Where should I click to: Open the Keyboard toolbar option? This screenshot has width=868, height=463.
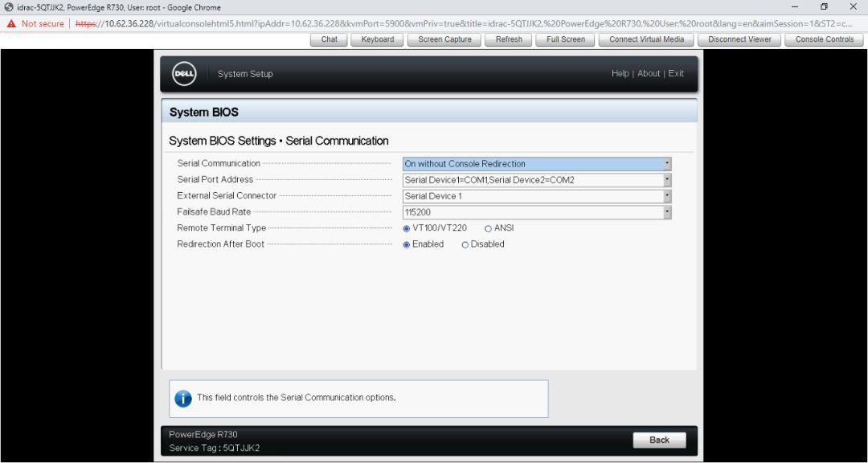click(378, 39)
